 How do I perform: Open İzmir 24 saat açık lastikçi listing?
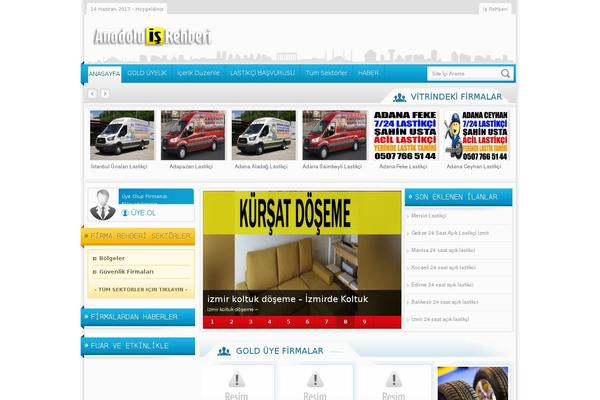[x=440, y=319]
